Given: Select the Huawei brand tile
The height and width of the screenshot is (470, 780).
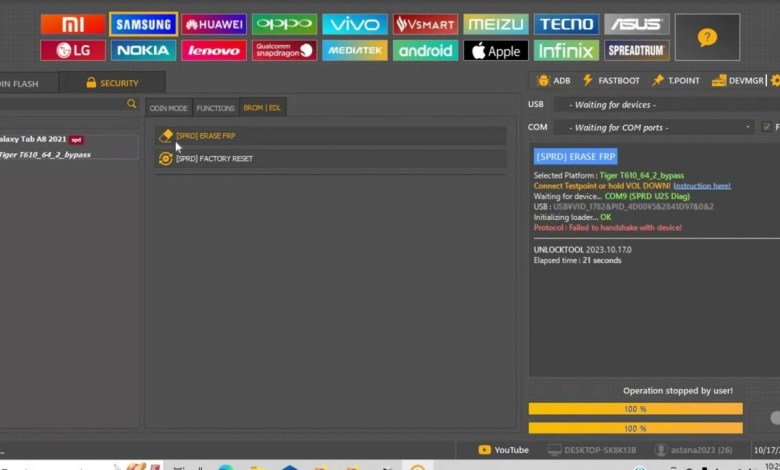Looking at the screenshot, I should (x=214, y=24).
